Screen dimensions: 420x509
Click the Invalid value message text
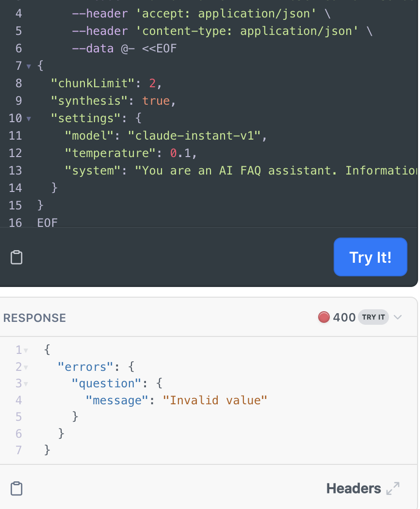tap(215, 400)
